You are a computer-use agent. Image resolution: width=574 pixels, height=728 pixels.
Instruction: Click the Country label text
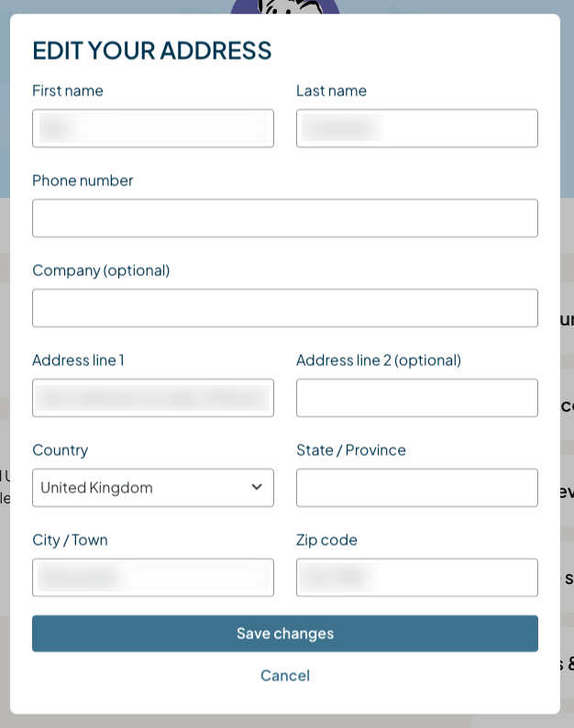coord(61,450)
